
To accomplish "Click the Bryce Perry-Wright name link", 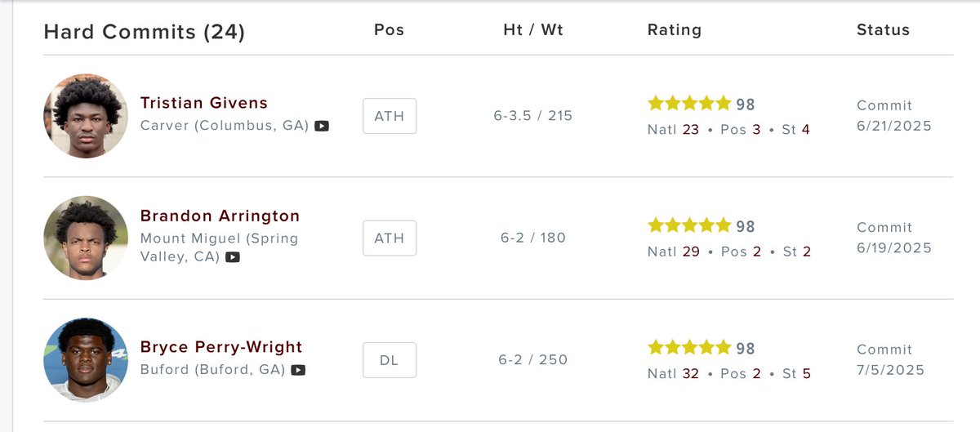I will pyautogui.click(x=221, y=347).
